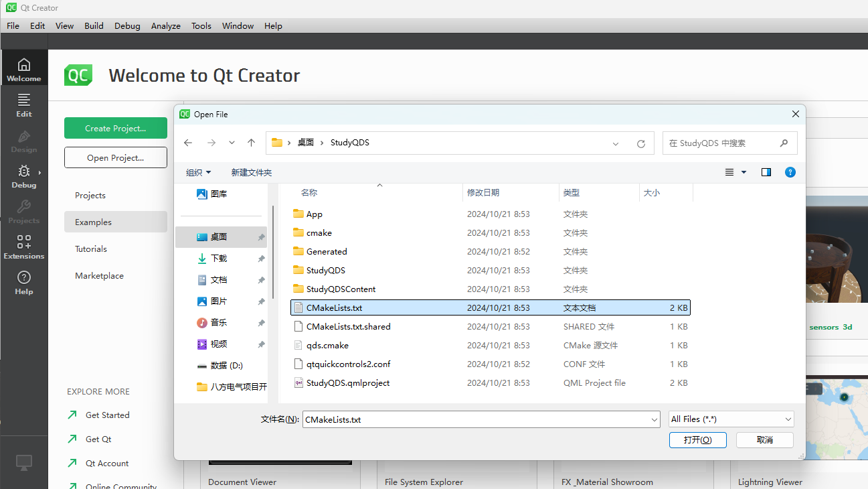Image resolution: width=868 pixels, height=489 pixels.
Task: Cancel the dialog with 取消
Action: 765,440
